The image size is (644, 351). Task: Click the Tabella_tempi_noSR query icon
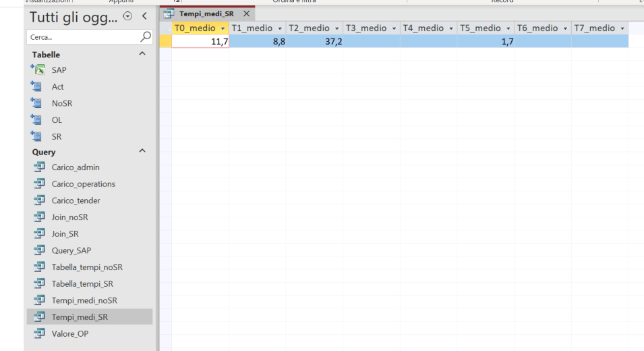click(39, 267)
